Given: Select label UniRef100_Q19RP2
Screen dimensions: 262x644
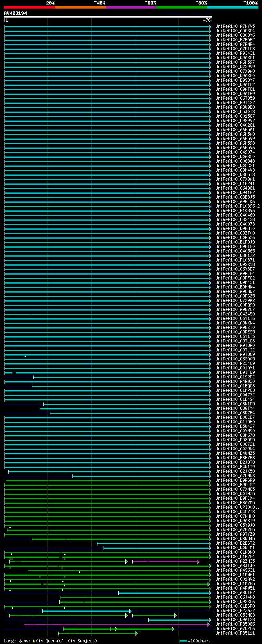Looking at the screenshot, I should pyautogui.click(x=235, y=377).
